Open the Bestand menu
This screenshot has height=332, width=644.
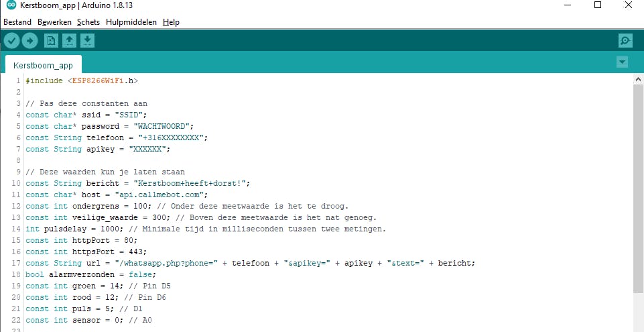tap(17, 22)
